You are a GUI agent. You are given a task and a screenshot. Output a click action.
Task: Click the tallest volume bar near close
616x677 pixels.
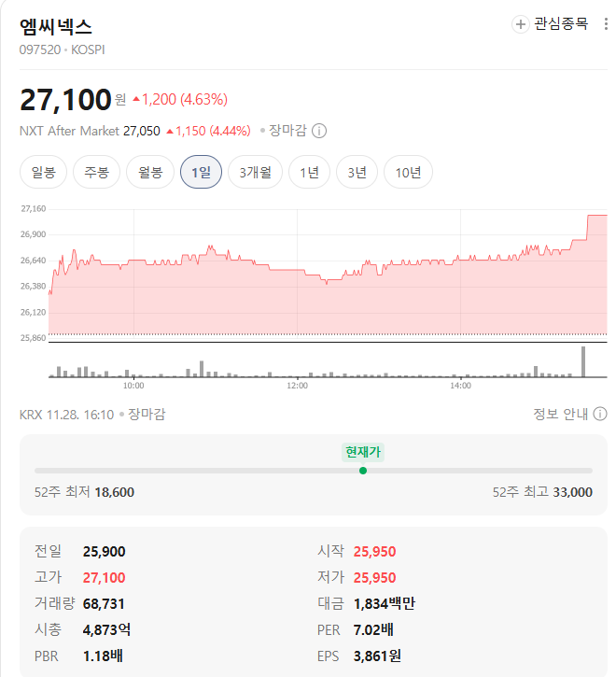coord(583,361)
